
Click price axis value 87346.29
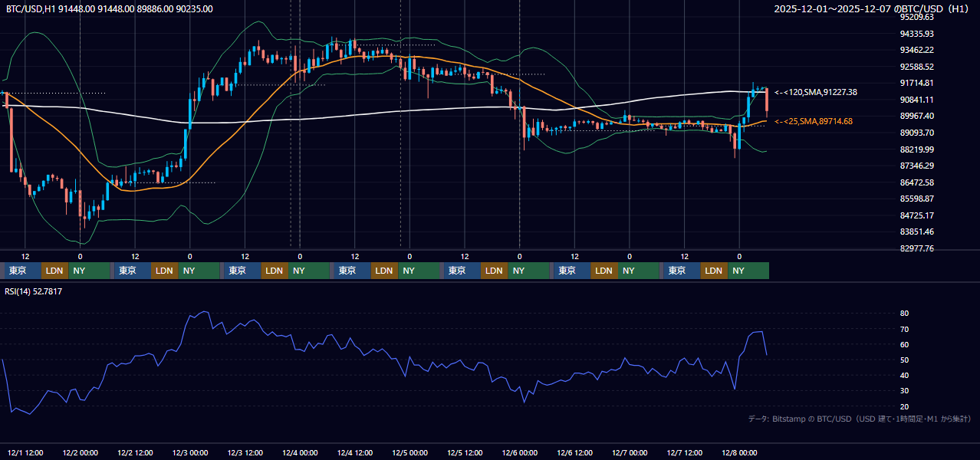(917, 166)
